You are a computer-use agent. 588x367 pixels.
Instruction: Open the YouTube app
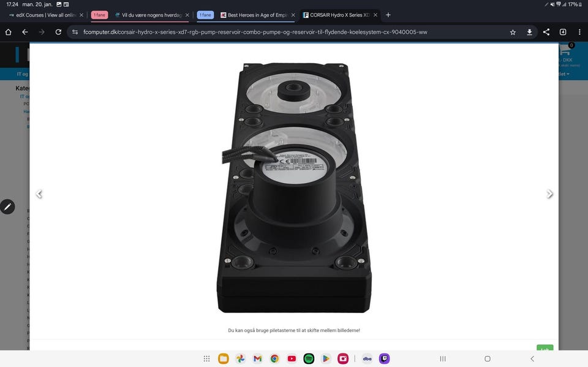coord(292,359)
